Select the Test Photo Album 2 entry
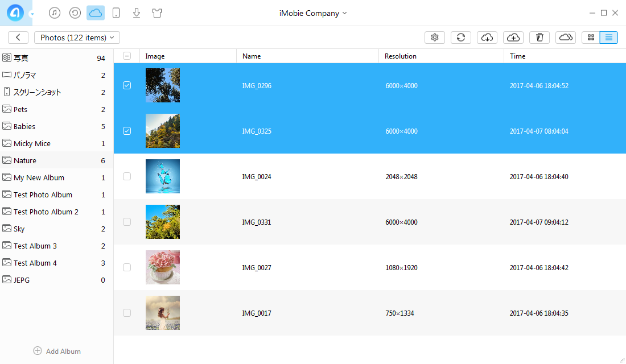Screen dimensions: 626x364 57,212
